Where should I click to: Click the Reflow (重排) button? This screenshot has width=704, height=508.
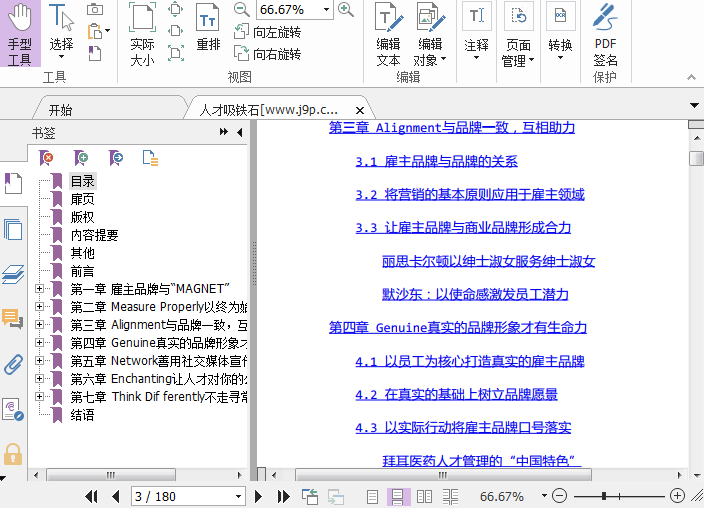(208, 27)
